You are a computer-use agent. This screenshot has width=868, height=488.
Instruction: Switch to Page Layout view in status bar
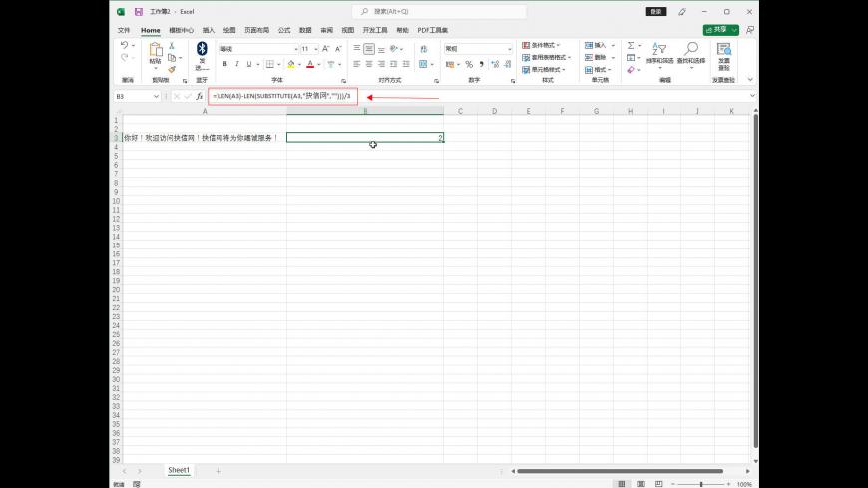coord(639,484)
